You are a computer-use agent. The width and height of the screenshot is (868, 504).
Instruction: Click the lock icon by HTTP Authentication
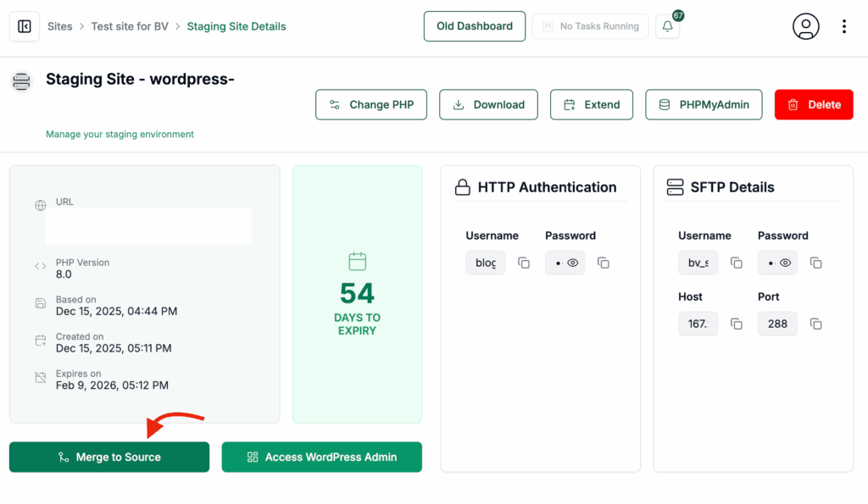[x=462, y=187]
